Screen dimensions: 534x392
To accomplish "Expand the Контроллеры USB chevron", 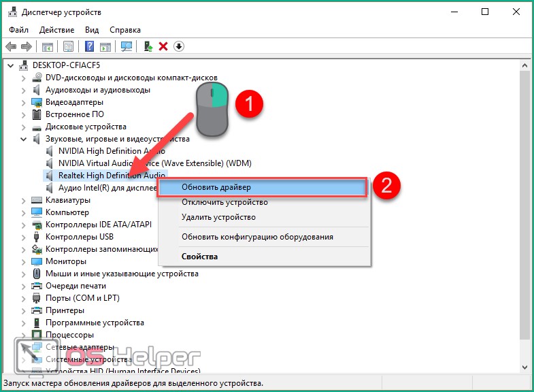I will [23, 237].
